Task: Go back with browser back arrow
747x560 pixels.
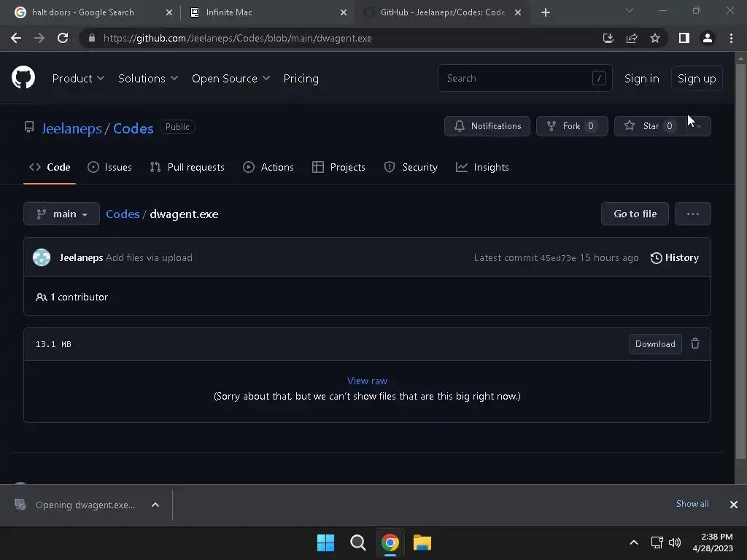Action: point(16,38)
